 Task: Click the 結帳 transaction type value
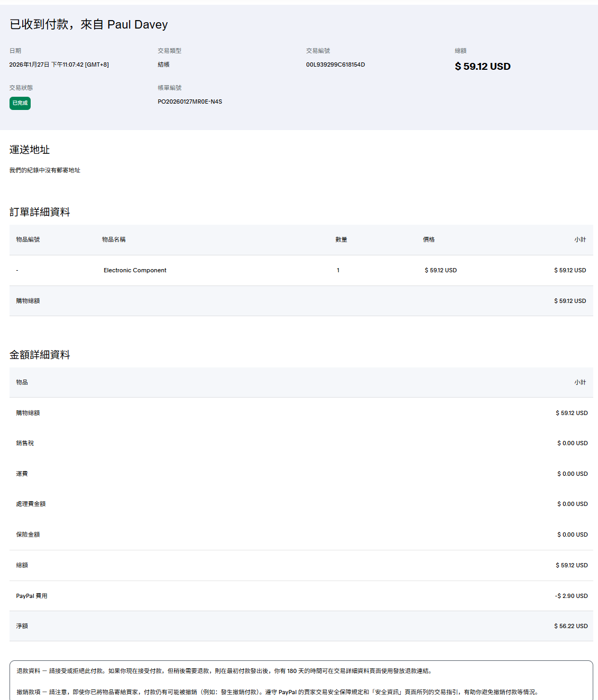click(163, 65)
